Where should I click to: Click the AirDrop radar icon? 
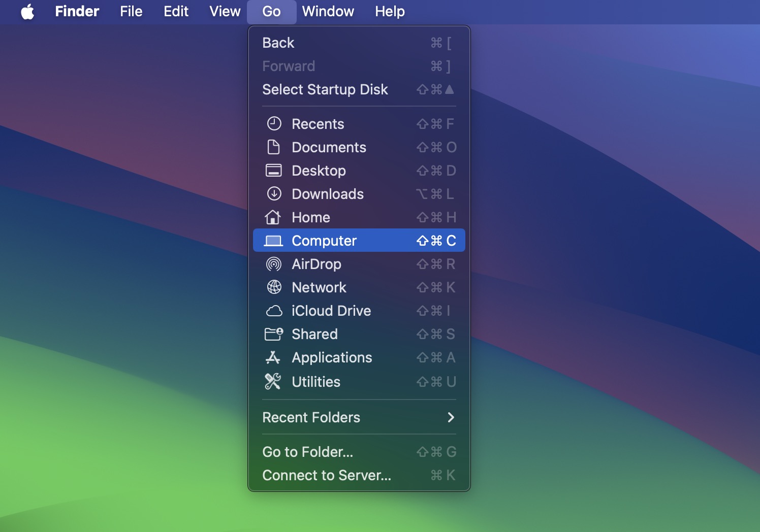274,264
